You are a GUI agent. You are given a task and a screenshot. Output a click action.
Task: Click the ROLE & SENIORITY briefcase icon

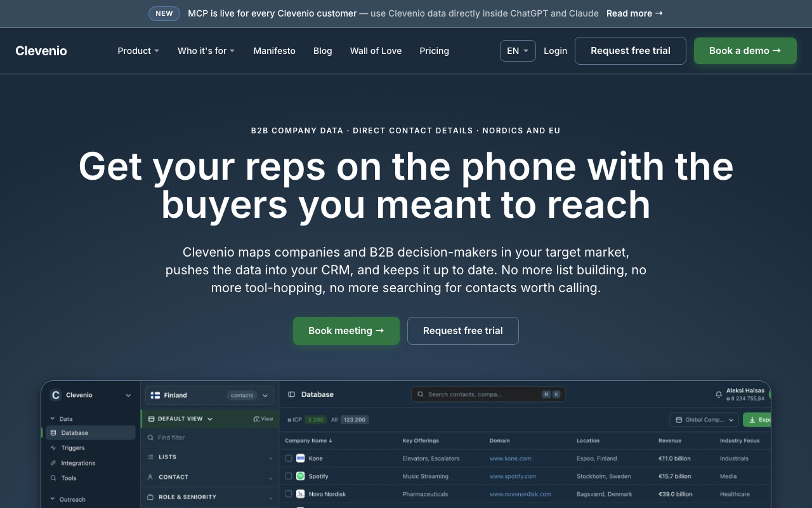(150, 497)
